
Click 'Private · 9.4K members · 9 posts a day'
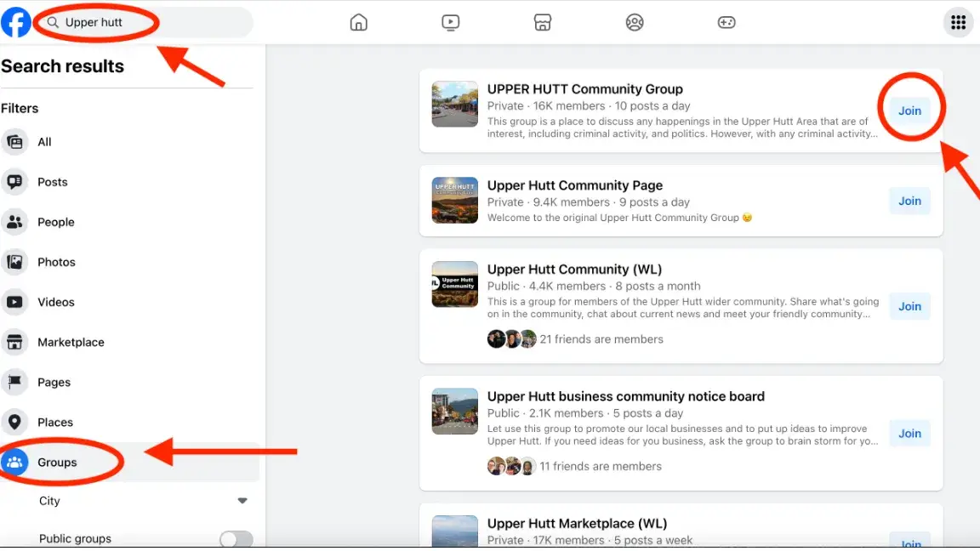pos(588,202)
